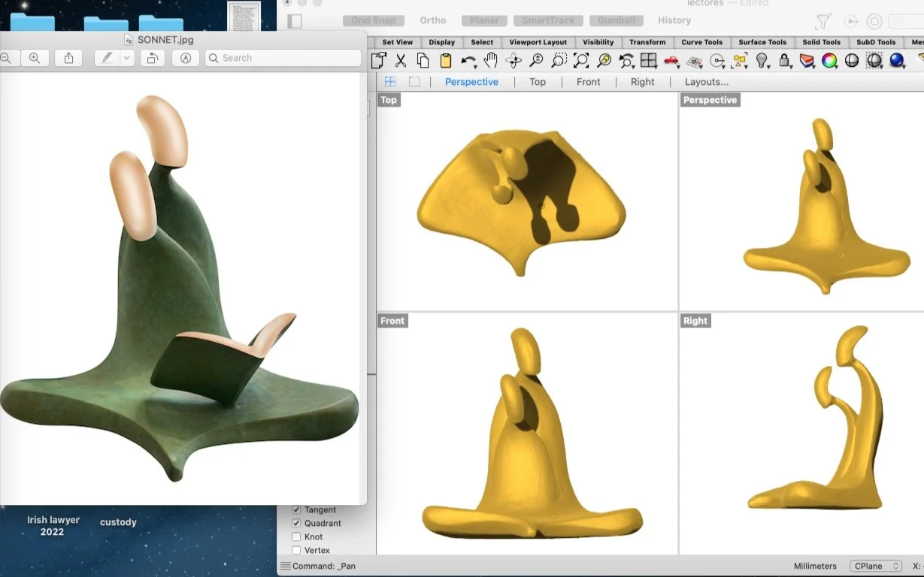The height and width of the screenshot is (577, 924).
Task: Click the Search field in Preview
Action: [283, 58]
